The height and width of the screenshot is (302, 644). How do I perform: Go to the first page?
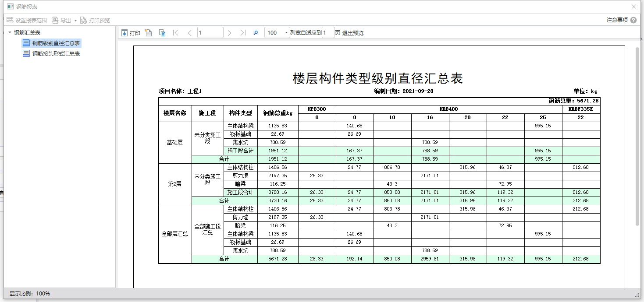pyautogui.click(x=176, y=33)
